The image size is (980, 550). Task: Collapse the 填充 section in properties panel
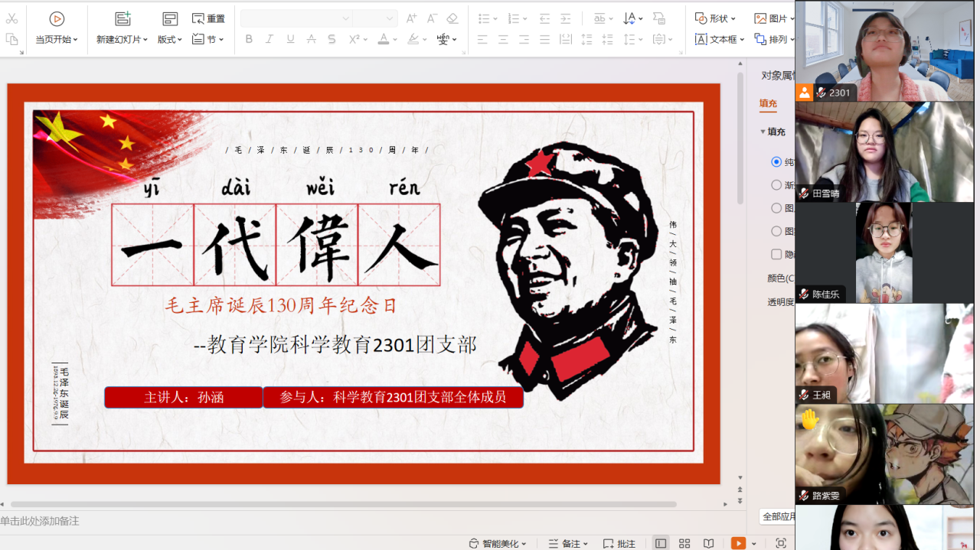coord(763,132)
